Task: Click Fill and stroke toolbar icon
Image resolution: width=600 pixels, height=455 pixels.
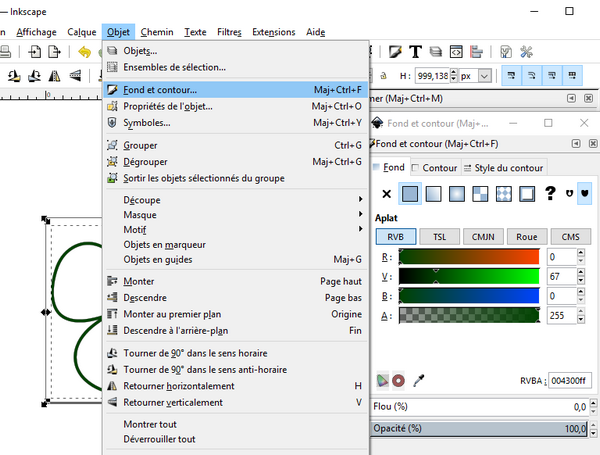Action: (x=395, y=52)
